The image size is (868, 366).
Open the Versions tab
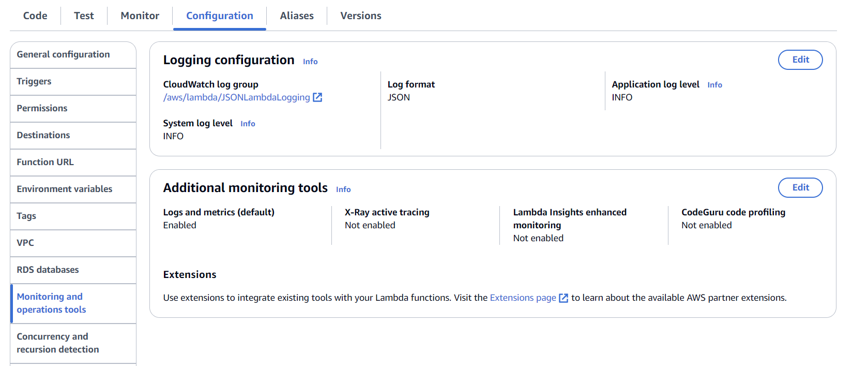(x=360, y=16)
